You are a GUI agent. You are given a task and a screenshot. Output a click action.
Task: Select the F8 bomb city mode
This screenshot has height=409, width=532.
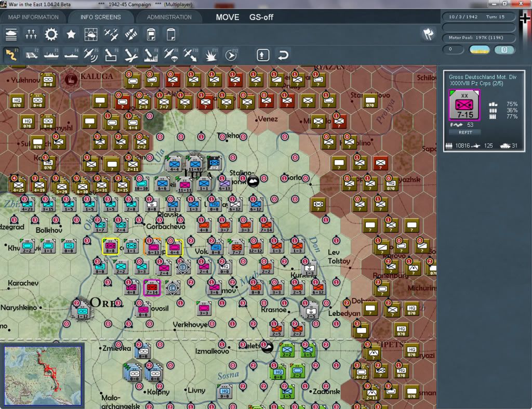click(151, 55)
